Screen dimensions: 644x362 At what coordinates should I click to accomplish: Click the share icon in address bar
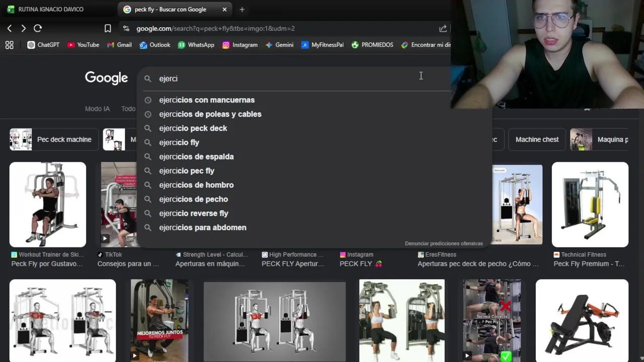click(x=443, y=29)
